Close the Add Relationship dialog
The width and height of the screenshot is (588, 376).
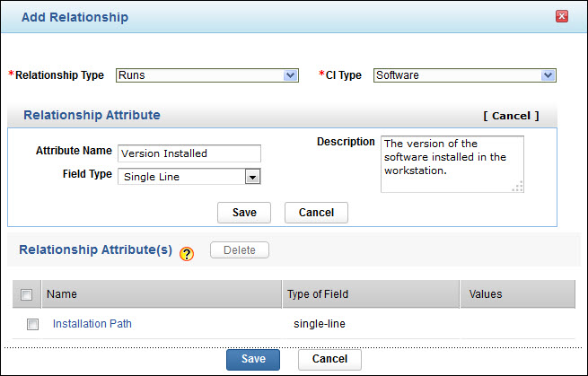tap(562, 17)
